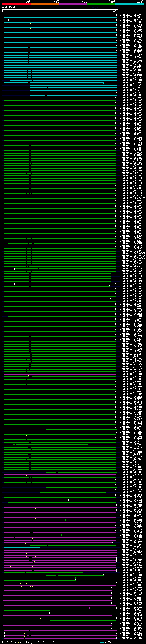Select the UniRef100_A1D1H8 label
This screenshot has width=146, height=644.
click(x=131, y=467)
